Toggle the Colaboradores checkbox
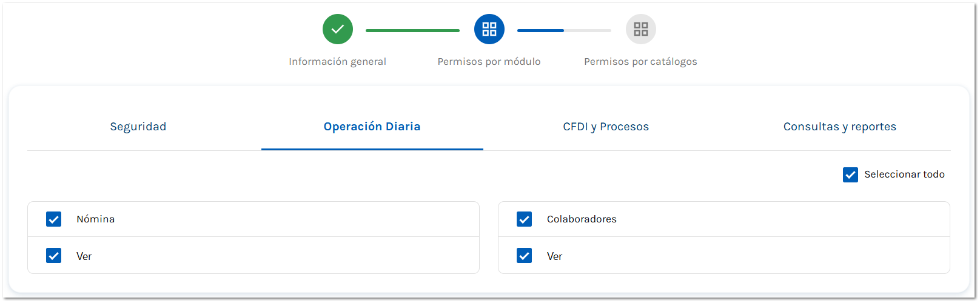The image size is (980, 303). [525, 219]
